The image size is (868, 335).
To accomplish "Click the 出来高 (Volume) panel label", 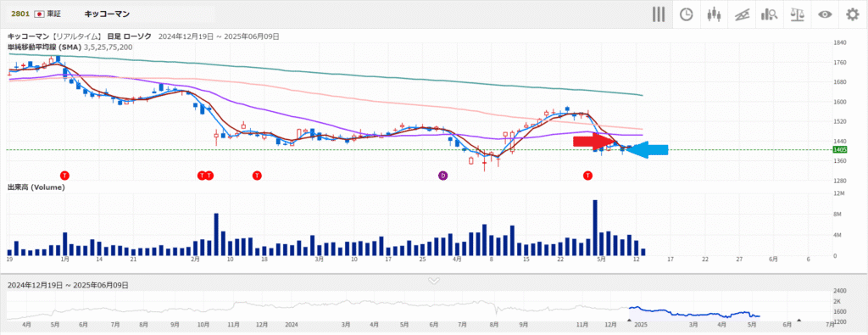I will 36,187.
